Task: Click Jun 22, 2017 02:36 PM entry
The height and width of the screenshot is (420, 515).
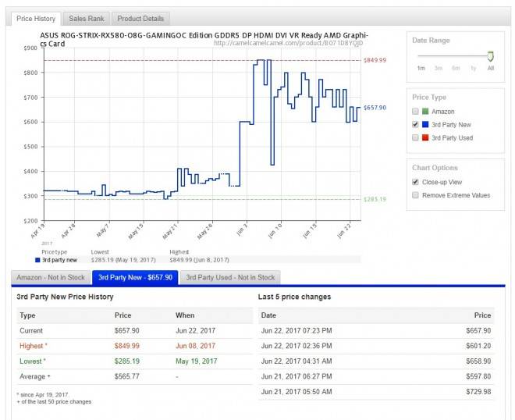Action: tap(297, 346)
